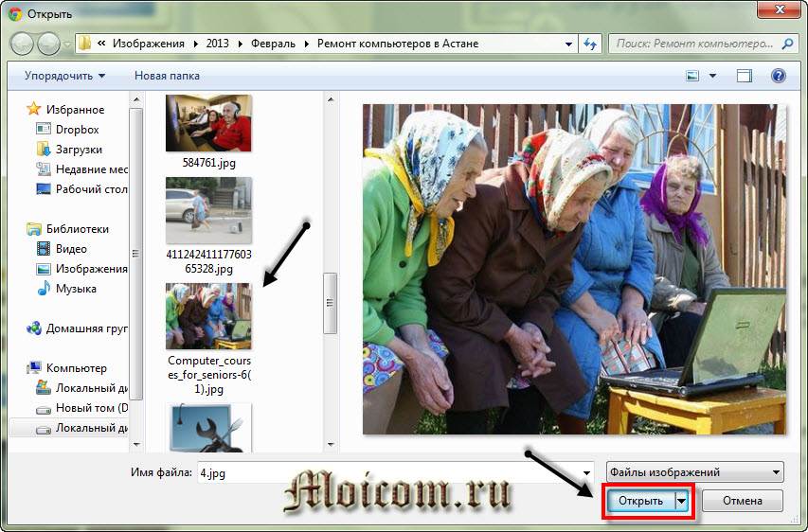808x532 pixels.
Task: Open the Help question mark icon
Action: (779, 76)
